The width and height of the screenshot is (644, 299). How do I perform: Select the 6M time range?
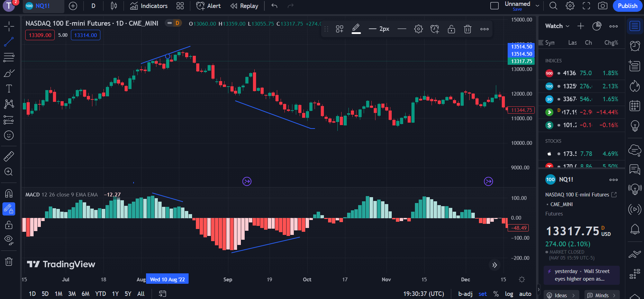tap(85, 294)
